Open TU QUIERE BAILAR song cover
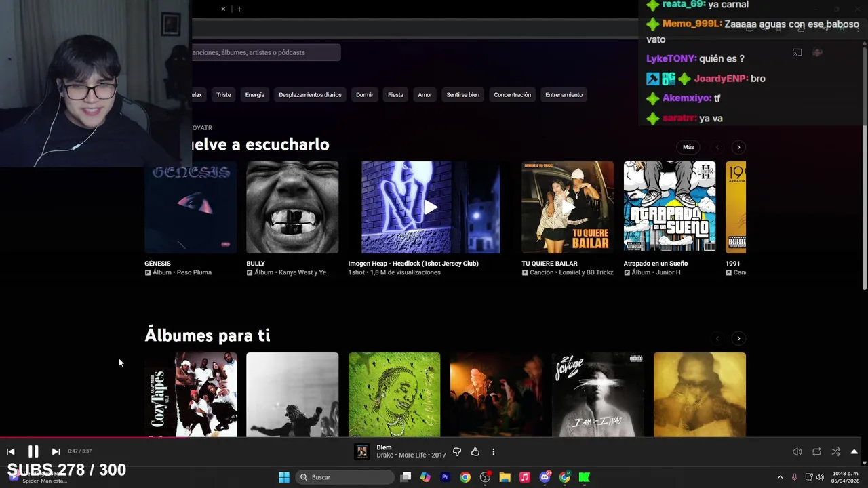 pyautogui.click(x=568, y=207)
